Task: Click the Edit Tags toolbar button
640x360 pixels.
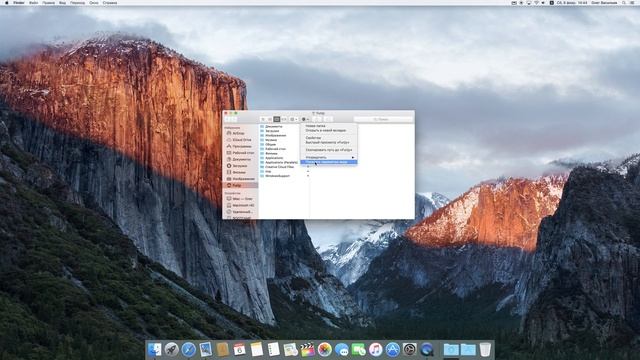Action: (x=328, y=119)
